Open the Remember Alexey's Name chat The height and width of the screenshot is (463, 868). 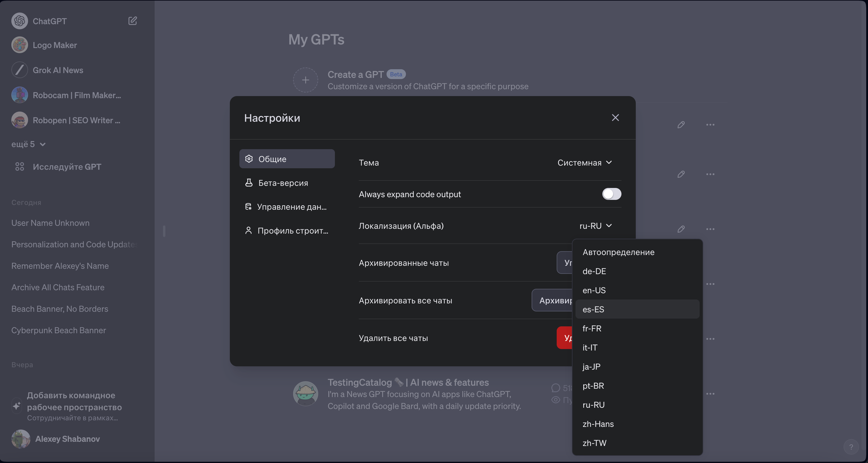click(60, 266)
